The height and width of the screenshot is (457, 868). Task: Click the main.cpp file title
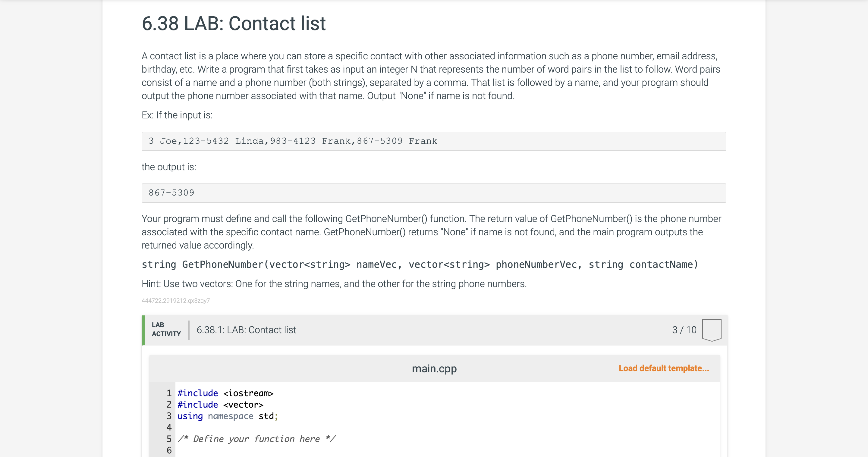click(434, 368)
